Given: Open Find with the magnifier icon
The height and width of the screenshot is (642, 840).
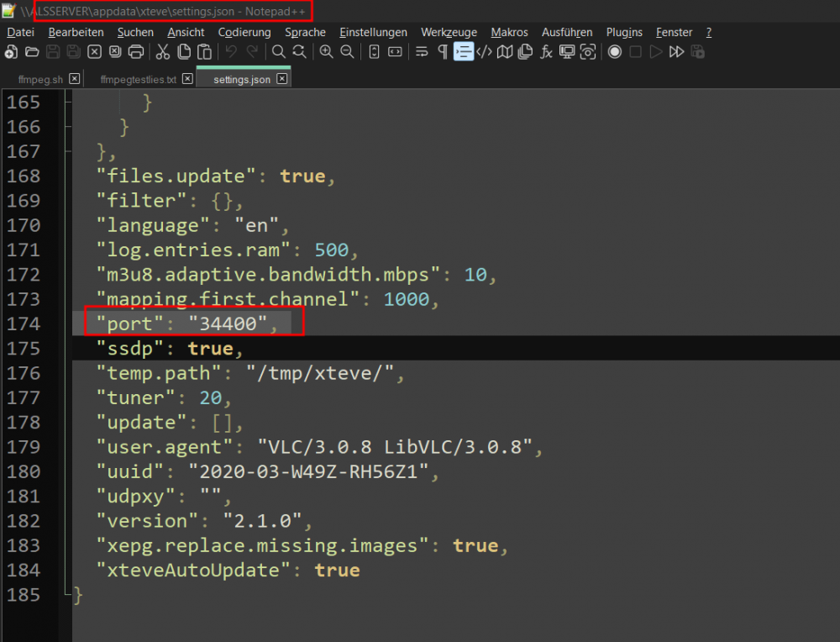Looking at the screenshot, I should pos(279,52).
